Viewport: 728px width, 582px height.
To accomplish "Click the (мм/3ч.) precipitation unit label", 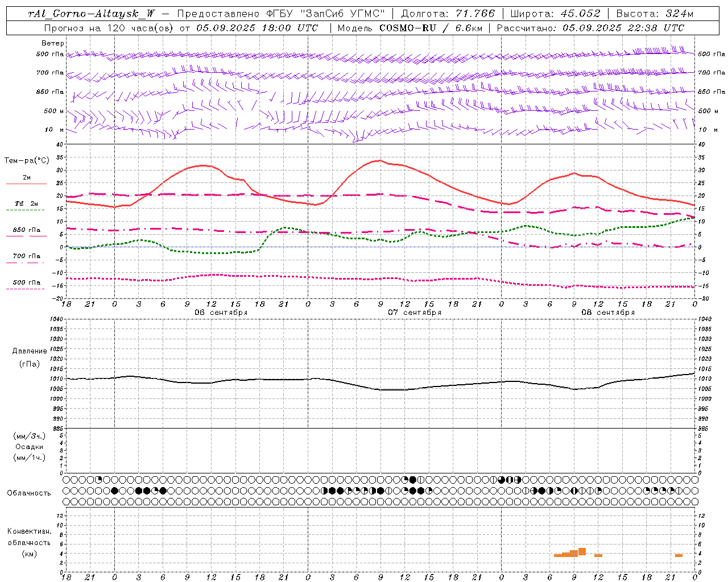I will click(30, 436).
